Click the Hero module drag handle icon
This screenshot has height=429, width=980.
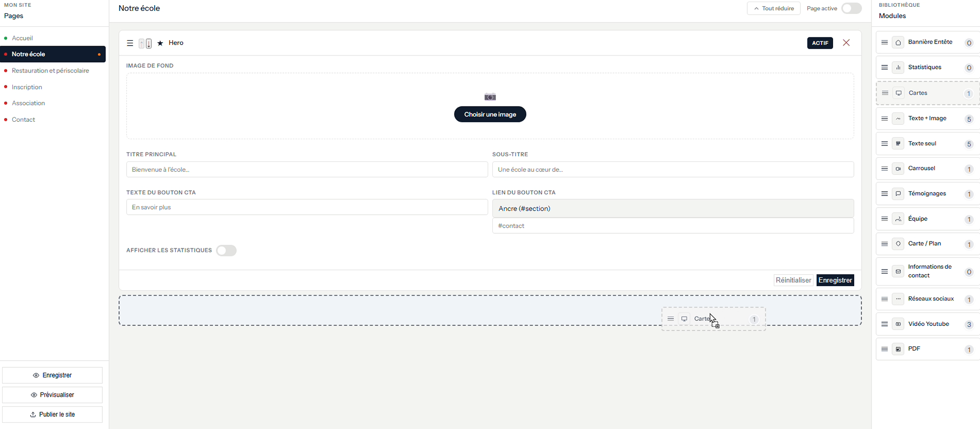(130, 43)
